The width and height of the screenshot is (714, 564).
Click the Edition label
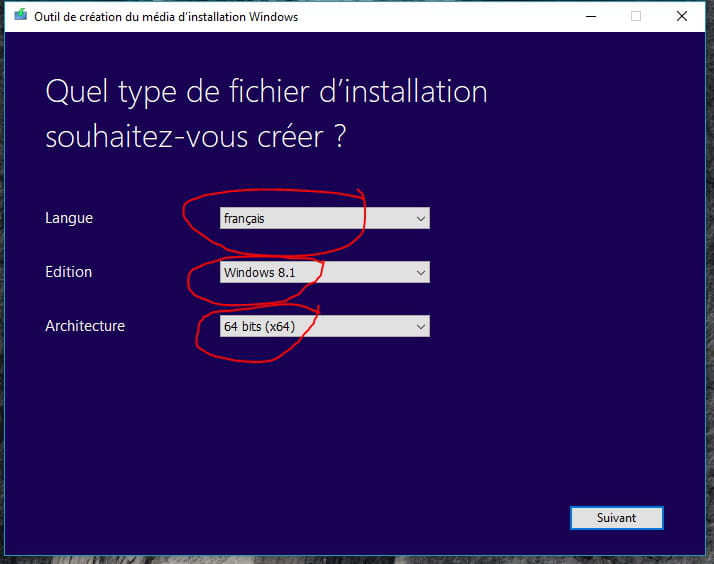click(x=69, y=272)
